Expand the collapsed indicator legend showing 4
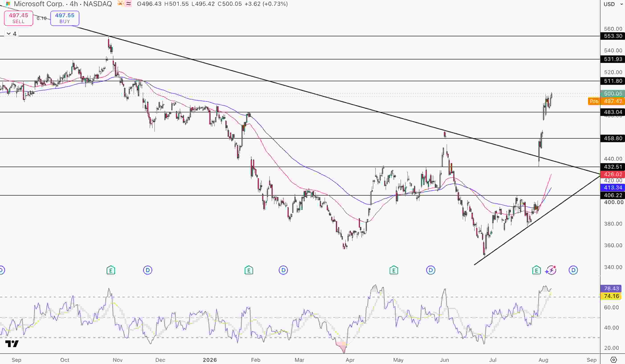 [11, 33]
